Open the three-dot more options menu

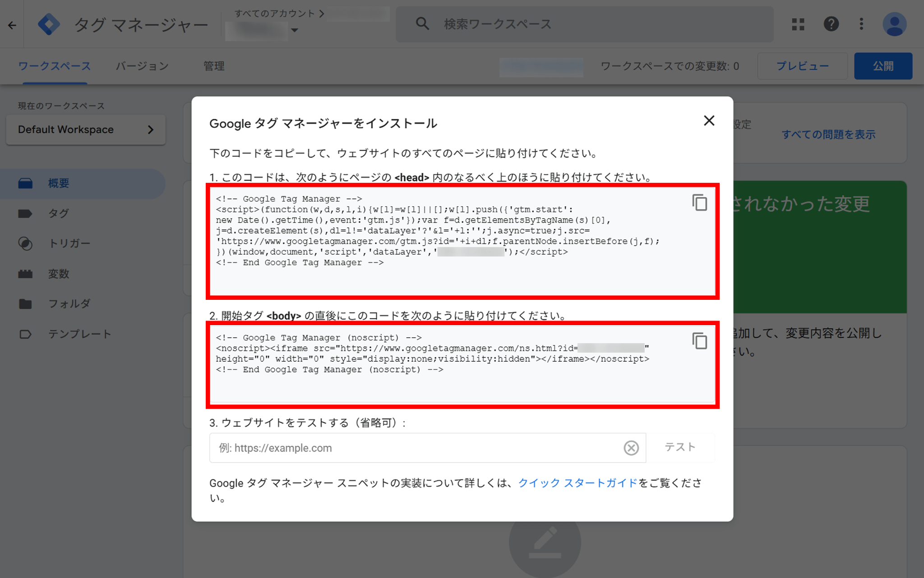pyautogui.click(x=861, y=24)
